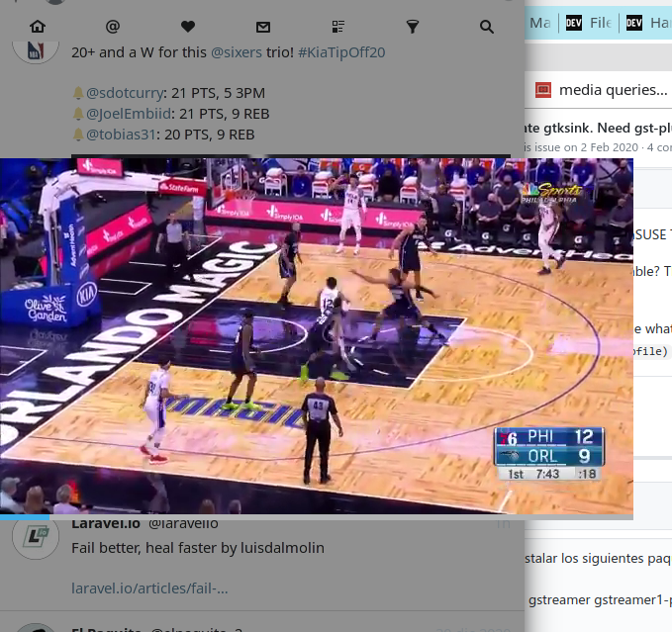672x632 pixels.
Task: Click the video playback progress bar
Action: pyautogui.click(x=317, y=517)
